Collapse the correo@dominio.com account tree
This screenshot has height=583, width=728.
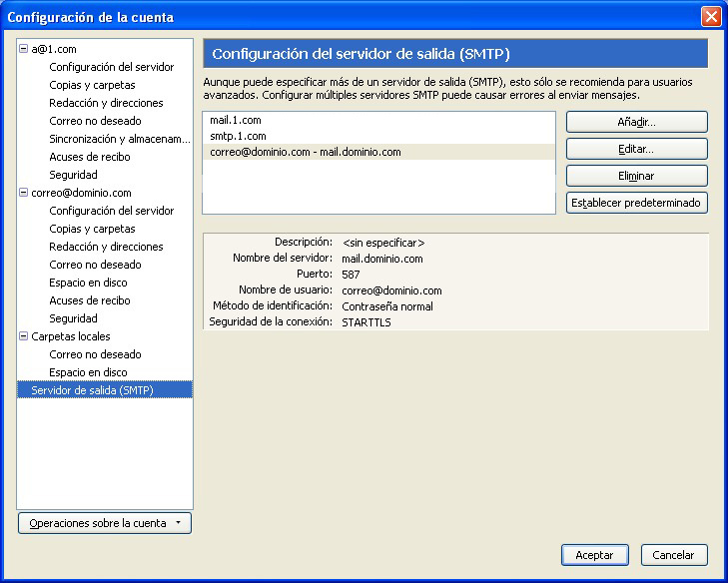click(x=24, y=193)
